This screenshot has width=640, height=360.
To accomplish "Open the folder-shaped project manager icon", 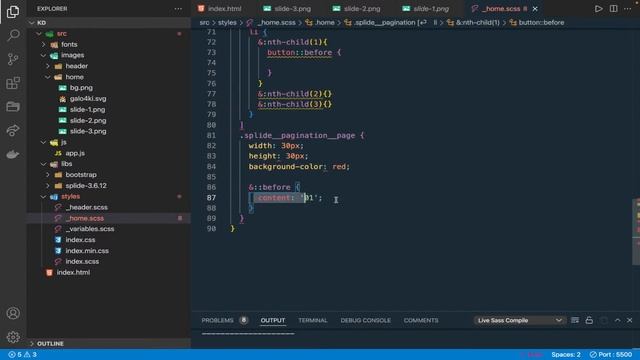I will click(x=13, y=107).
